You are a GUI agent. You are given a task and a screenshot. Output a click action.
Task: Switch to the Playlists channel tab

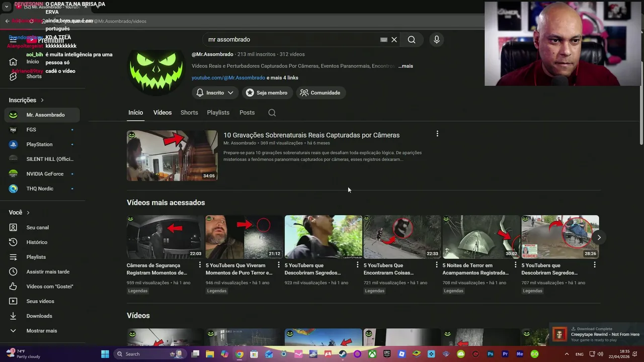pyautogui.click(x=218, y=113)
